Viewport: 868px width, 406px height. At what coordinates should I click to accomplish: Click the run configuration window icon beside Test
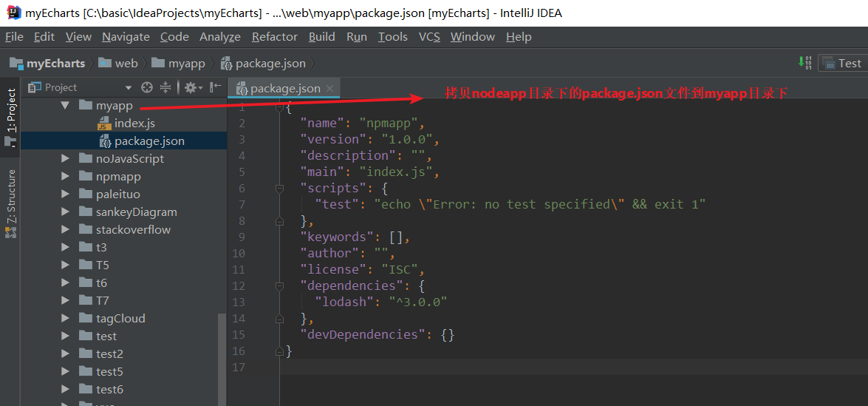(x=828, y=63)
